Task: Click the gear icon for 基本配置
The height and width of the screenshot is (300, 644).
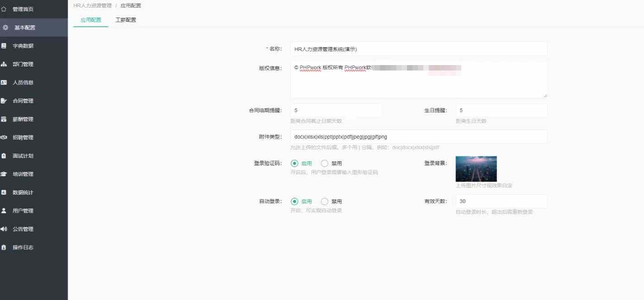Action: pyautogui.click(x=5, y=28)
